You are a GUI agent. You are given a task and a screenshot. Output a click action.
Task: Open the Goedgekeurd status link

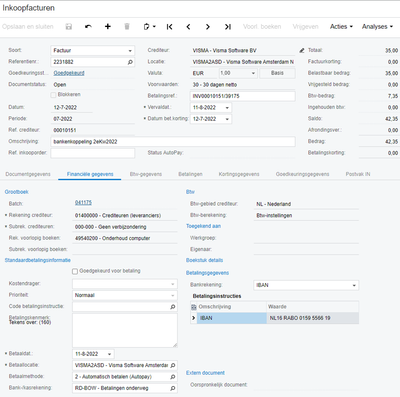point(69,73)
